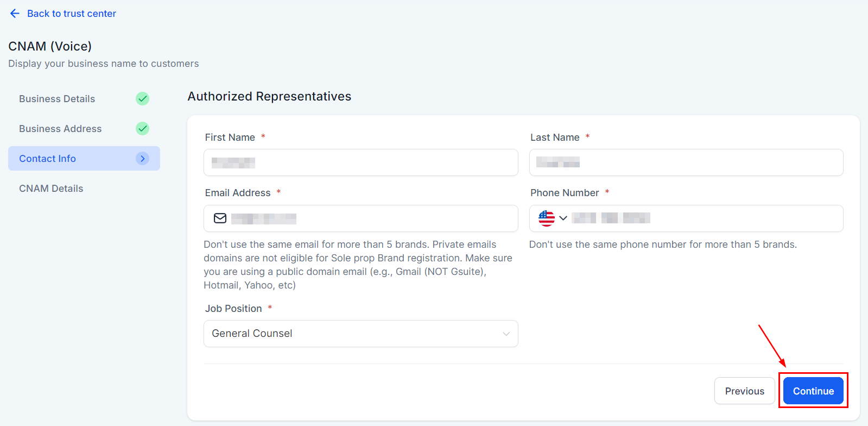The image size is (868, 426).
Task: Click the envelope icon in email field
Action: click(220, 218)
